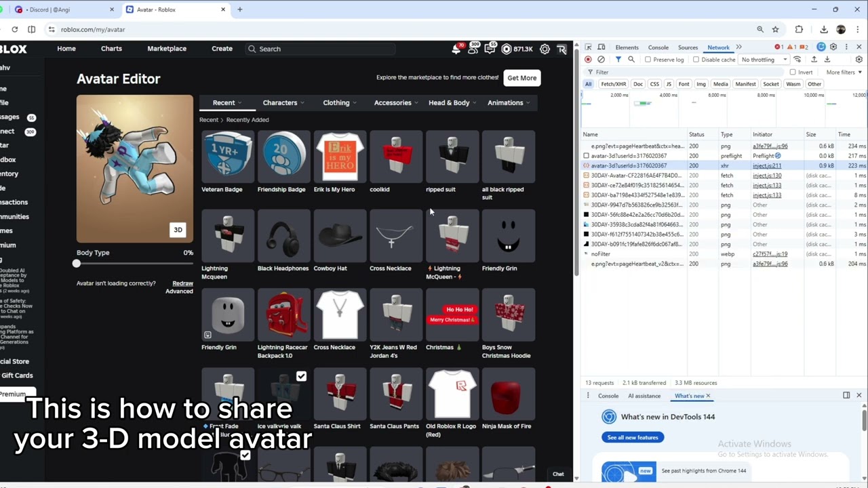Screen dimensions: 868x488
Task: Toggle the JS filter chip
Action: point(669,84)
